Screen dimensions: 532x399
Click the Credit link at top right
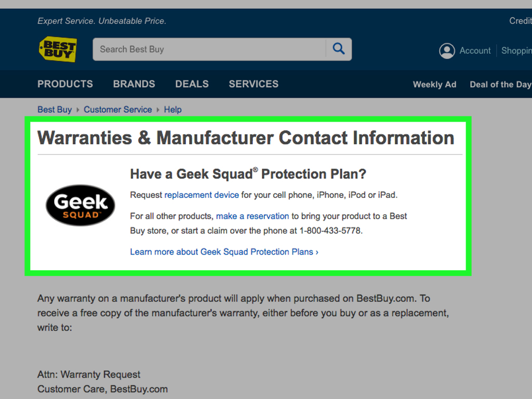point(520,21)
